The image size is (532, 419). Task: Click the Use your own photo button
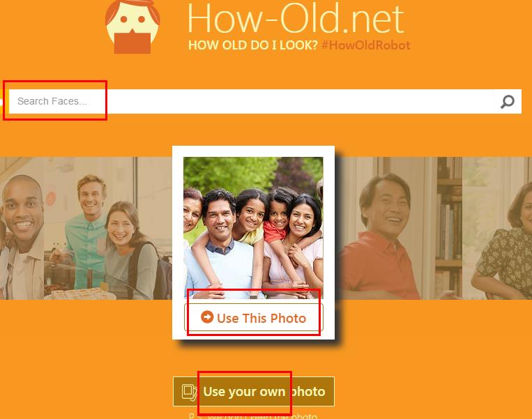254,392
